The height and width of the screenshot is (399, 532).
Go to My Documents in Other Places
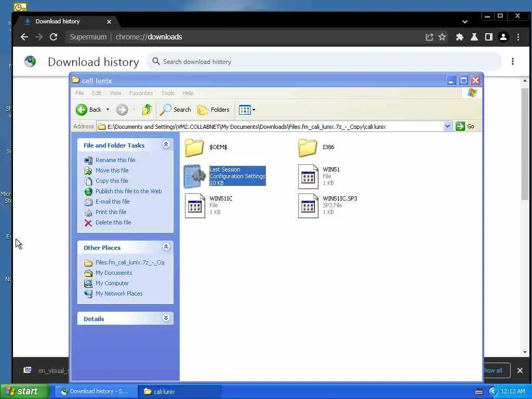coord(114,273)
